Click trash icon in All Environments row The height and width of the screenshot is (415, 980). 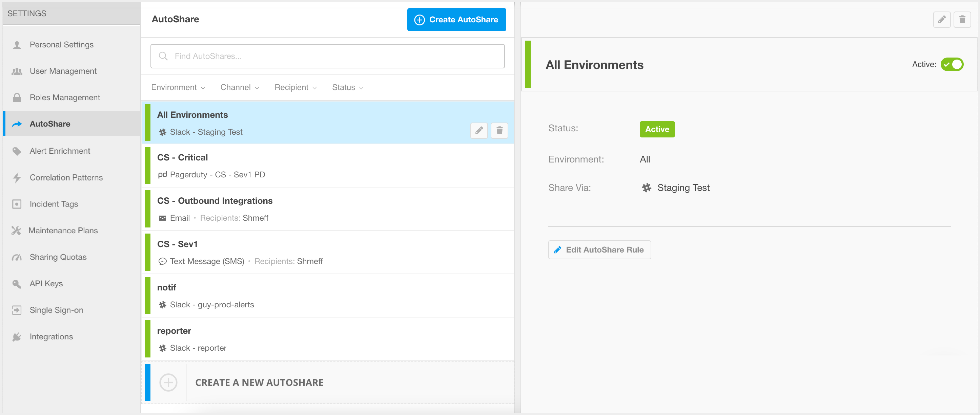(499, 131)
